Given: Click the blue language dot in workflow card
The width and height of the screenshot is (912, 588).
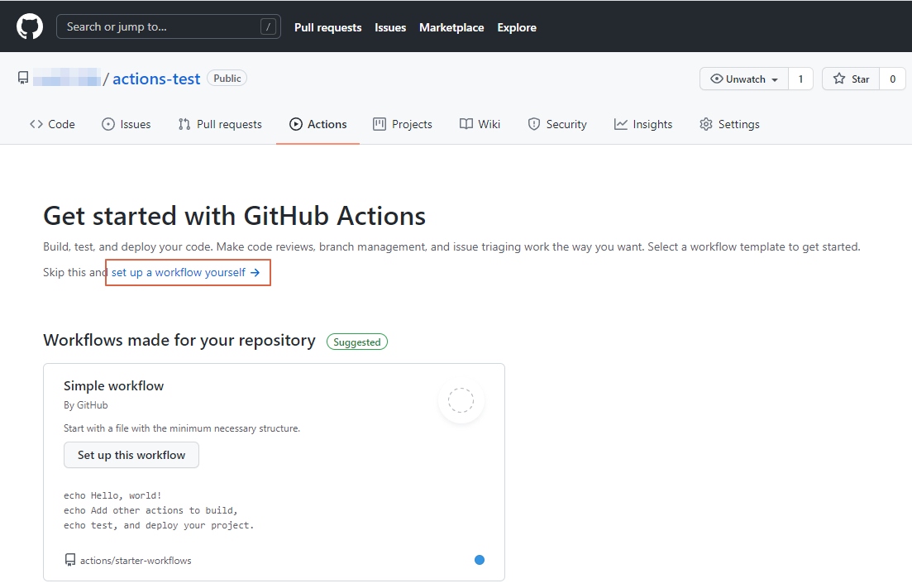Looking at the screenshot, I should tap(480, 560).
